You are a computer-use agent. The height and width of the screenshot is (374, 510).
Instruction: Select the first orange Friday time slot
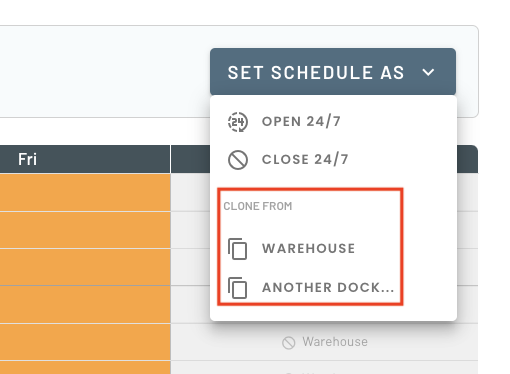point(85,193)
